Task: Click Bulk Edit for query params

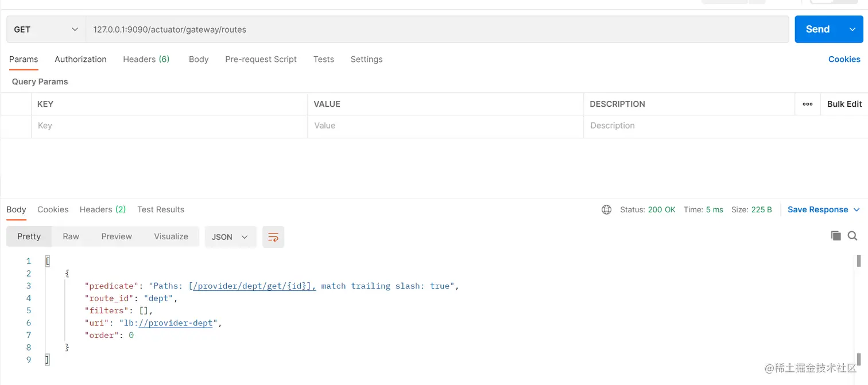Action: coord(844,104)
